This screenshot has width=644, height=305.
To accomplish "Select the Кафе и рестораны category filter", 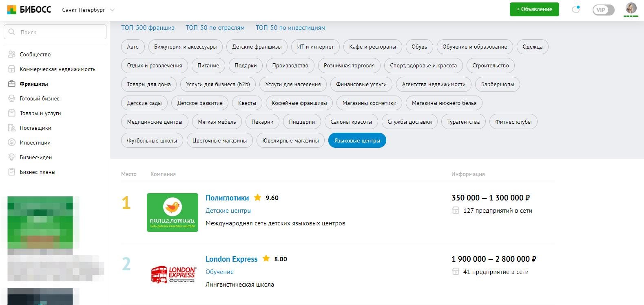I will pyautogui.click(x=372, y=47).
